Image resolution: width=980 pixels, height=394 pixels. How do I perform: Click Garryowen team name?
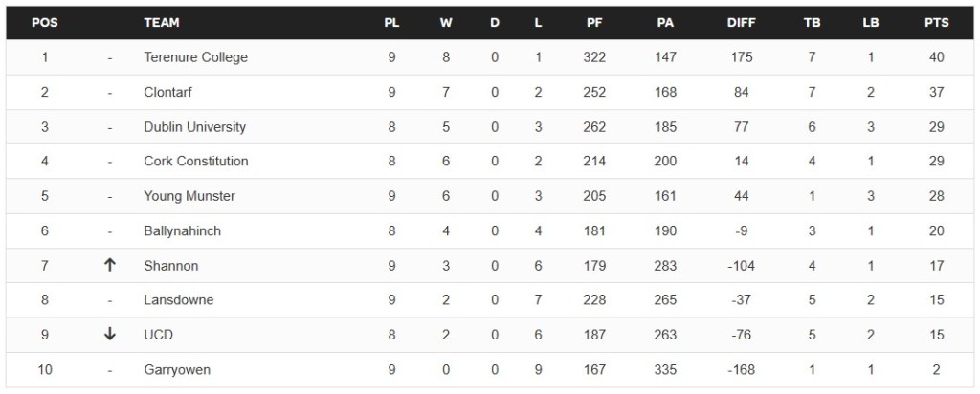point(177,369)
